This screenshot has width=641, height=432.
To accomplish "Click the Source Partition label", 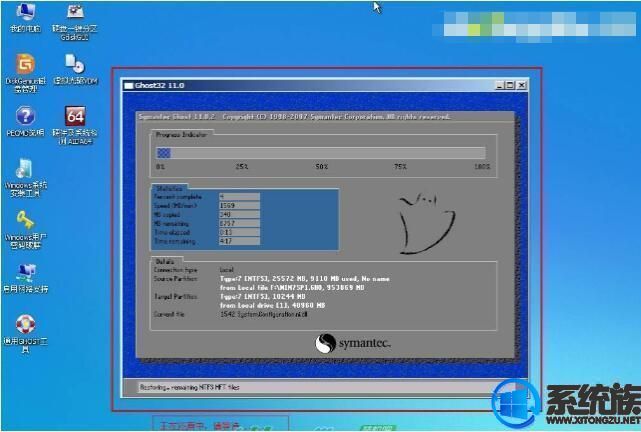I will [175, 279].
